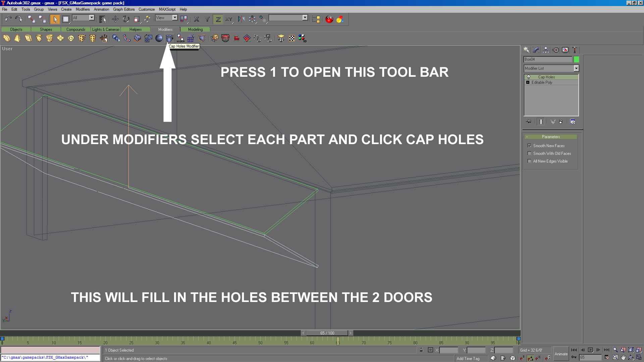Click the Undo arrow icon
The image size is (644, 362).
pos(8,19)
